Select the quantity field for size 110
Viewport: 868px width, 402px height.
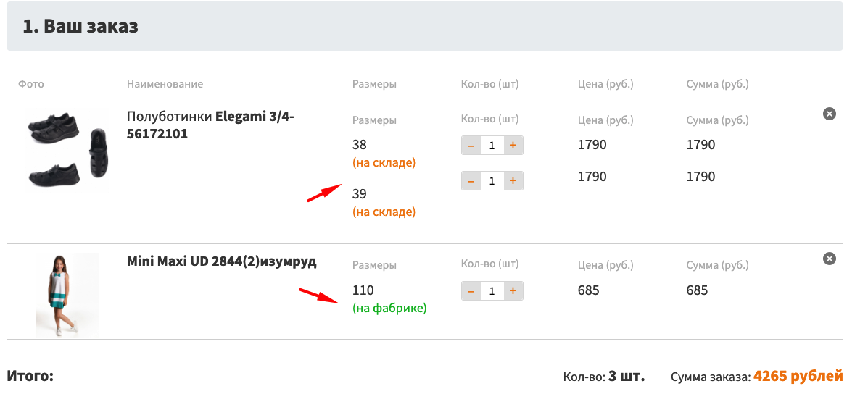pyautogui.click(x=492, y=291)
